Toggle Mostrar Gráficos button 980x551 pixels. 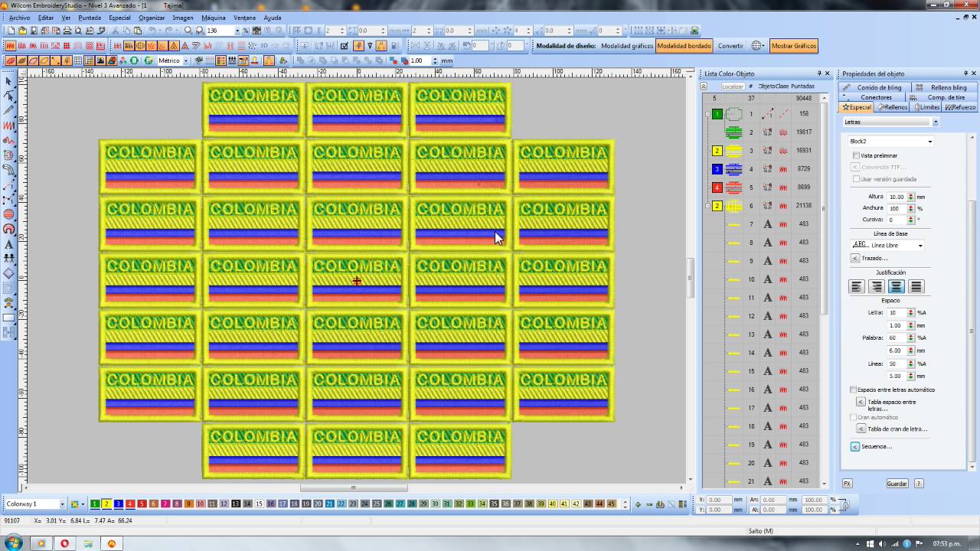(793, 46)
